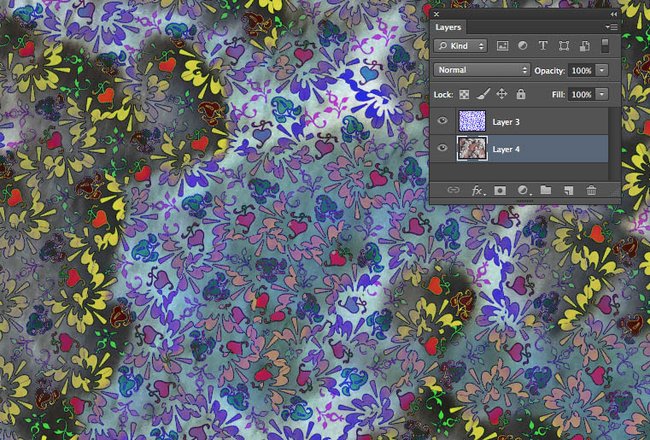Open the Kind filter type dropdown
This screenshot has width=650, height=440.
coord(461,46)
